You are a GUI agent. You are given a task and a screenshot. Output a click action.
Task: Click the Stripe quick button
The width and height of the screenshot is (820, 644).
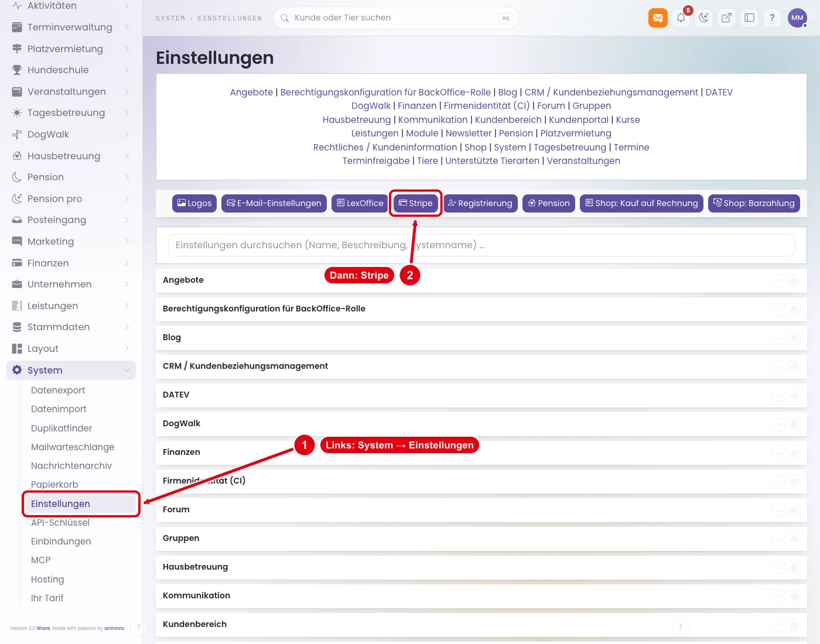click(x=415, y=203)
